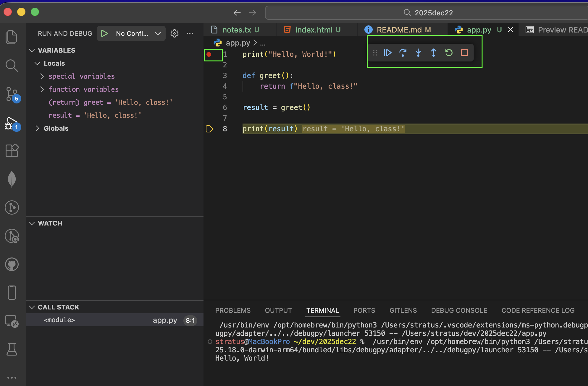This screenshot has width=588, height=386.
Task: Stop the debug session
Action: pos(464,53)
